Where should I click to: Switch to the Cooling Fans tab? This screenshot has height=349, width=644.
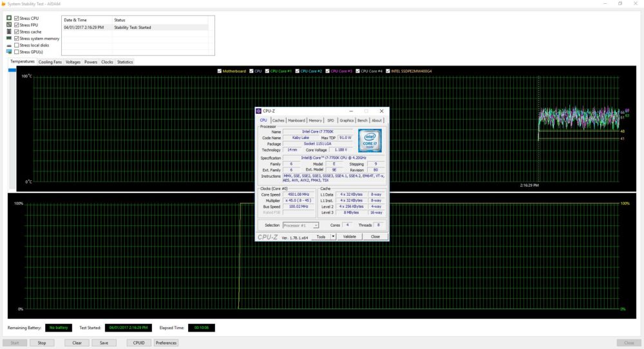(x=50, y=62)
